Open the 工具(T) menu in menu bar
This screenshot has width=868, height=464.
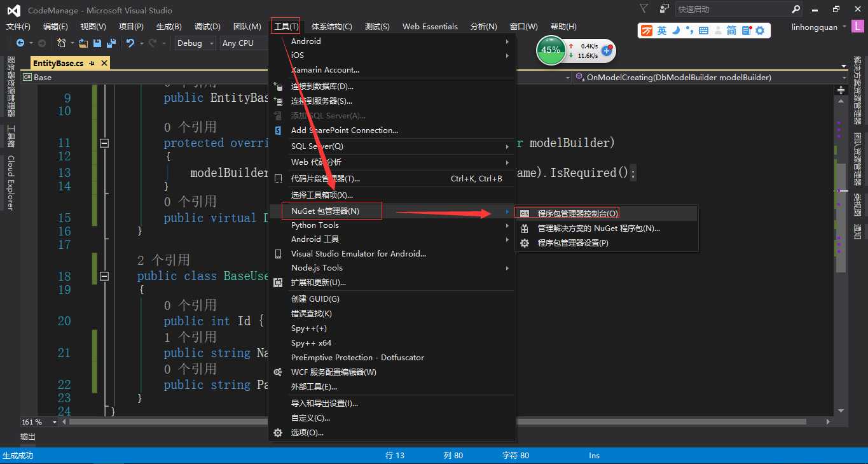(x=286, y=26)
